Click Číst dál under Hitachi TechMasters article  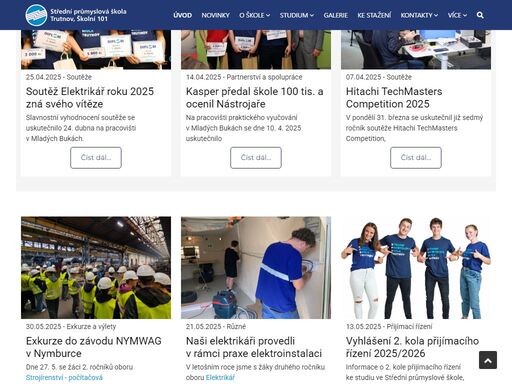(416, 158)
